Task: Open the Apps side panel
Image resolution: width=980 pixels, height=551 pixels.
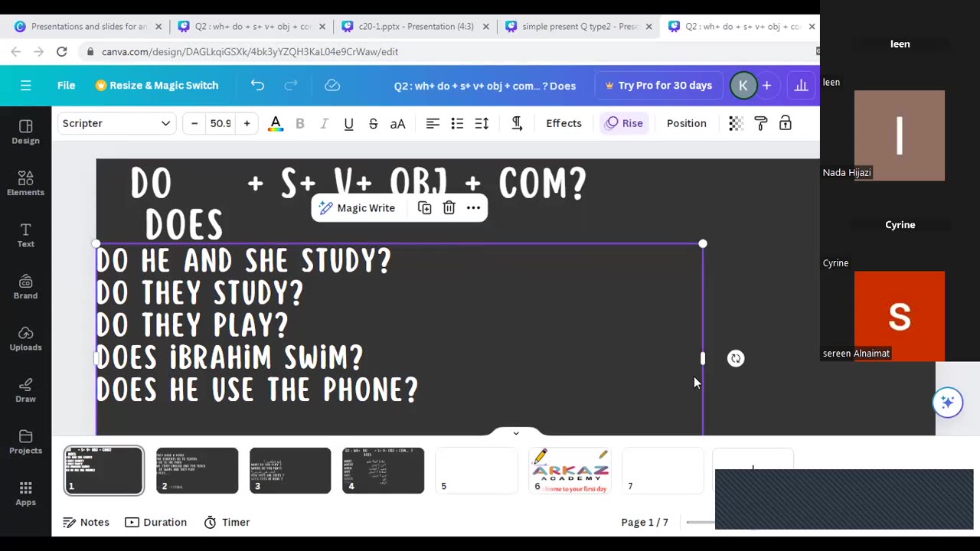Action: (x=25, y=493)
